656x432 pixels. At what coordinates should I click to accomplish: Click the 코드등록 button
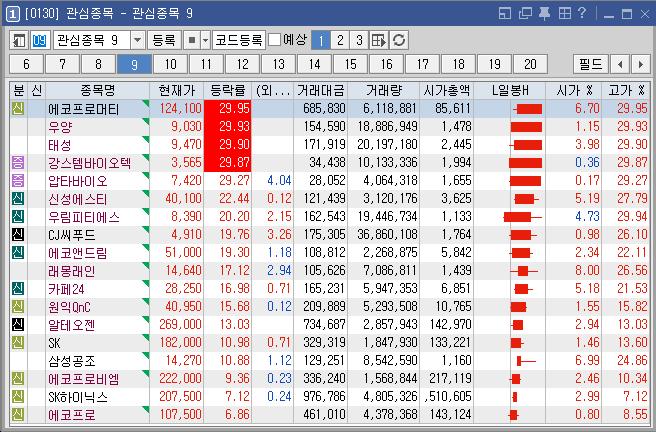(239, 41)
